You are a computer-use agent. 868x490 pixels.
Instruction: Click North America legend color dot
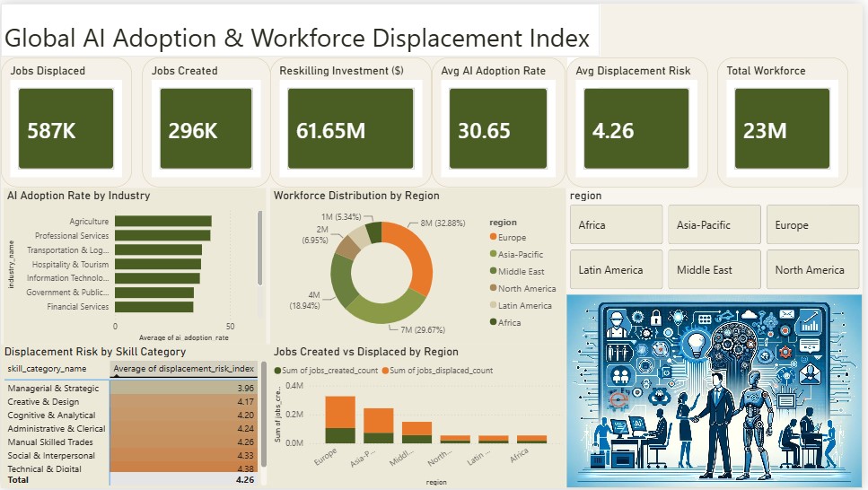pos(493,288)
